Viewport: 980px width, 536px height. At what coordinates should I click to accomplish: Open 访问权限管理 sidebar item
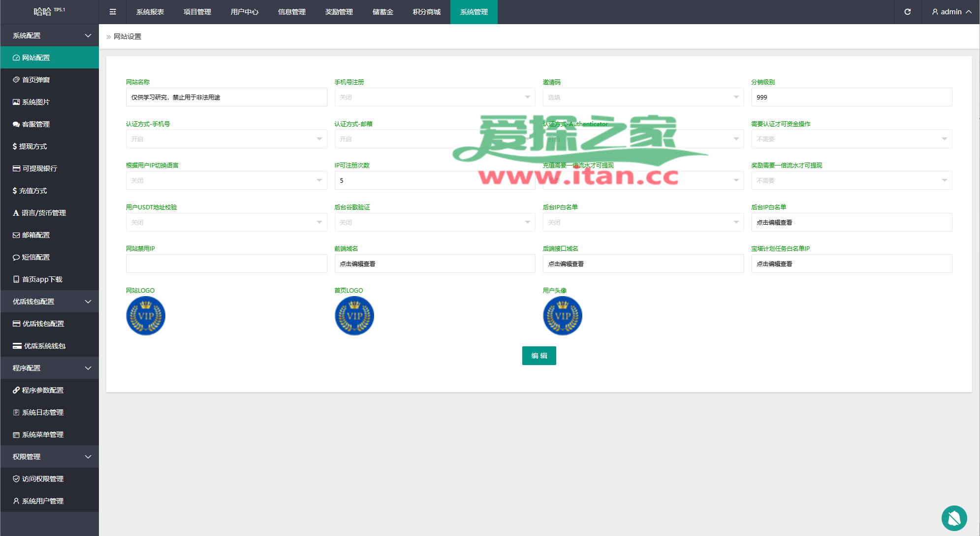tap(43, 479)
